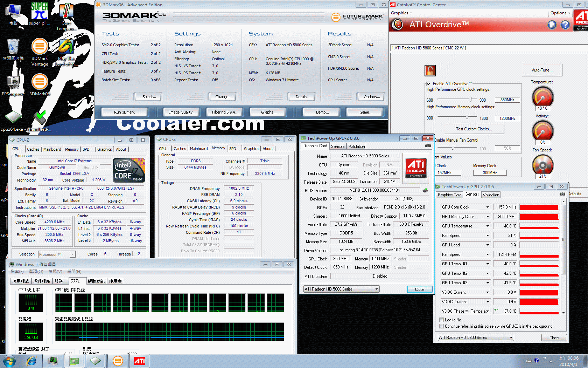Image resolution: width=588 pixels, height=368 pixels.
Task: Expand the GPU Temperature sensor dropdown
Action: [488, 226]
